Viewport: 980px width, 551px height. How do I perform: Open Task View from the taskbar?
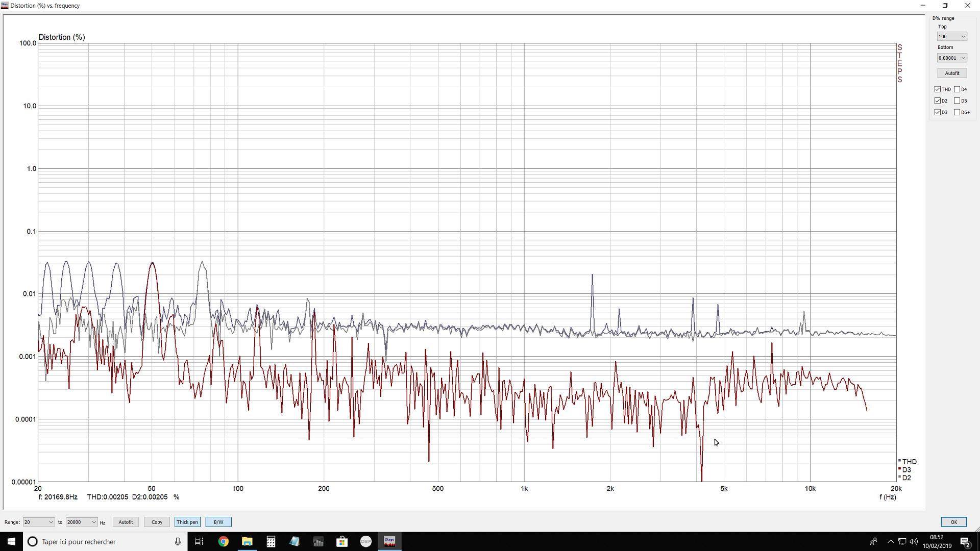pos(199,541)
